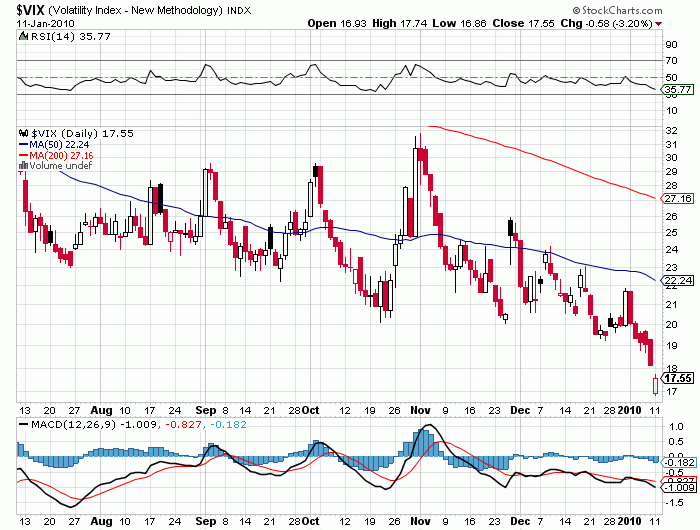Click the red 27.16 moving average value tag
Screen dimensions: 700x530
click(678, 199)
